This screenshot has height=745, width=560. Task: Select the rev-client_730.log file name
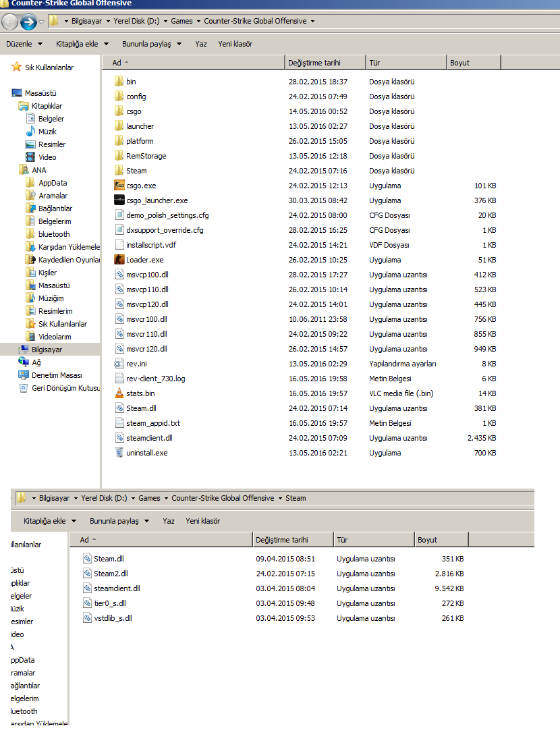point(156,378)
